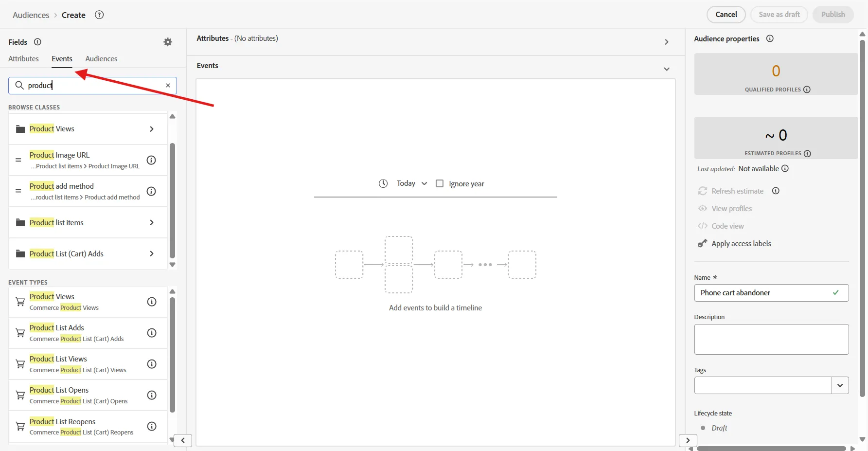
Task: Show info for Product Image URL field
Action: pos(151,160)
